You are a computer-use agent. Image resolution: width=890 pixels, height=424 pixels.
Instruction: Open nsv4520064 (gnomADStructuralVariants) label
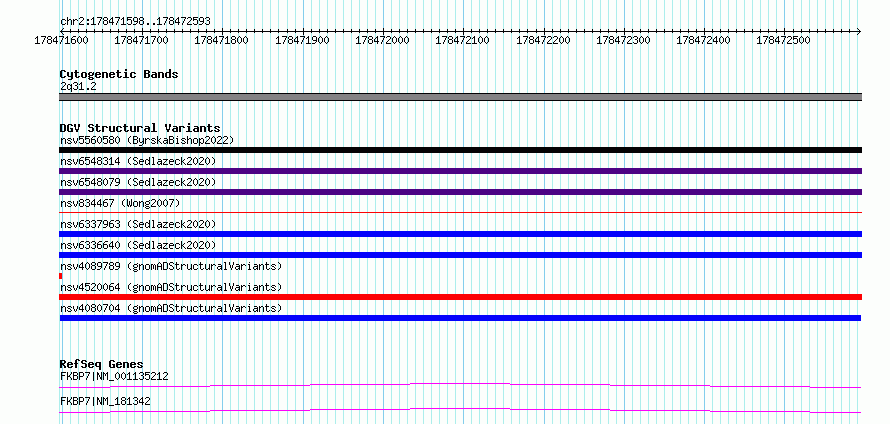pos(170,287)
